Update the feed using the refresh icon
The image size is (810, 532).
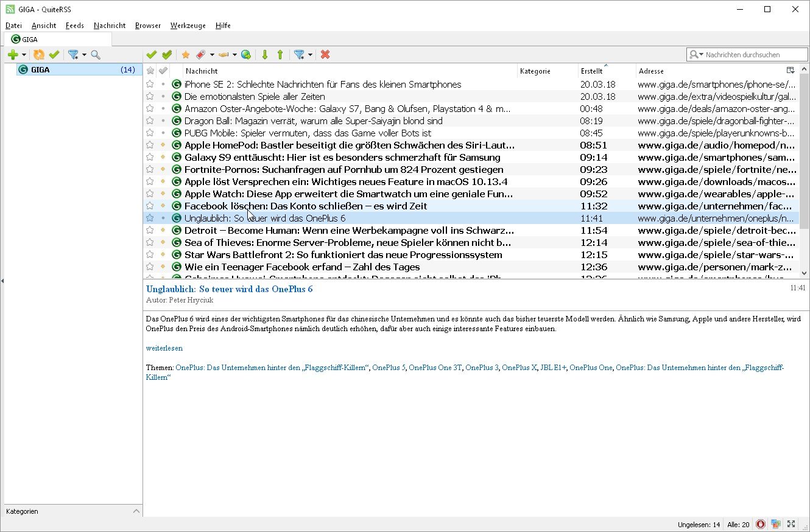coord(39,54)
